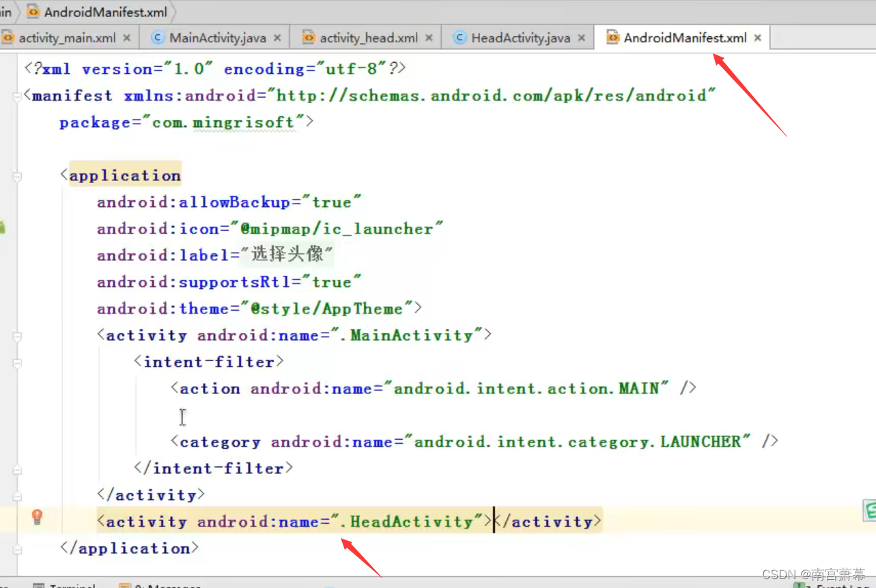Image resolution: width=876 pixels, height=588 pixels.
Task: Switch to the activity_main.xml tab
Action: pyautogui.click(x=67, y=38)
